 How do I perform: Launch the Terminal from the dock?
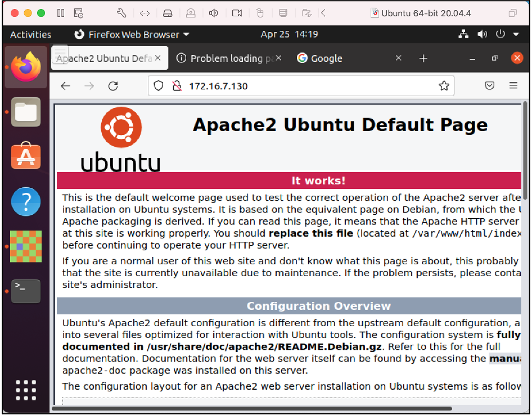25,291
